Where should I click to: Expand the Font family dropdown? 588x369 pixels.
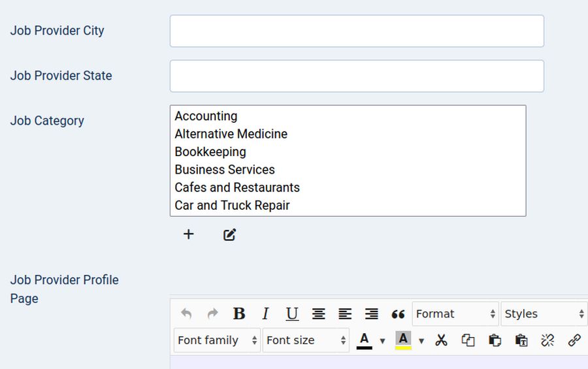[217, 340]
